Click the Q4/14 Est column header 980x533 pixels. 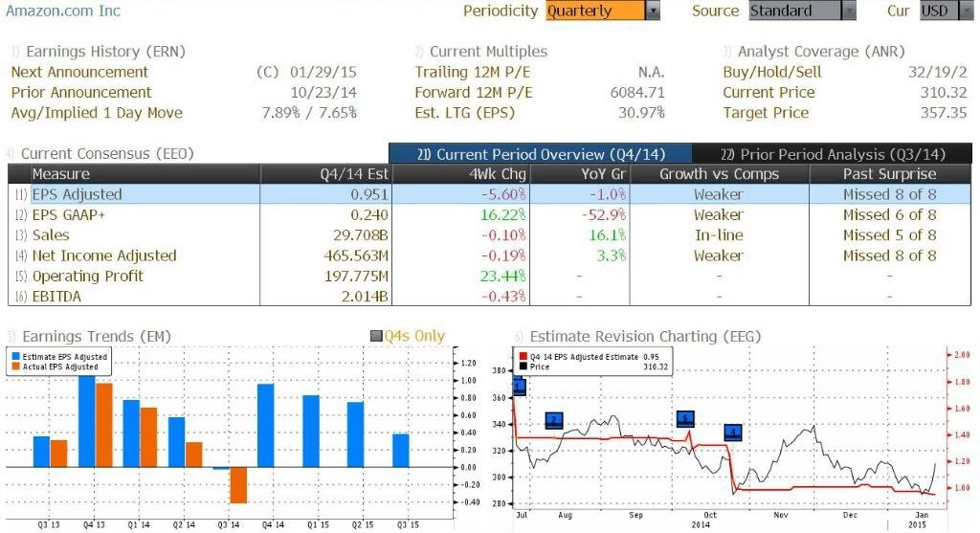point(325,174)
